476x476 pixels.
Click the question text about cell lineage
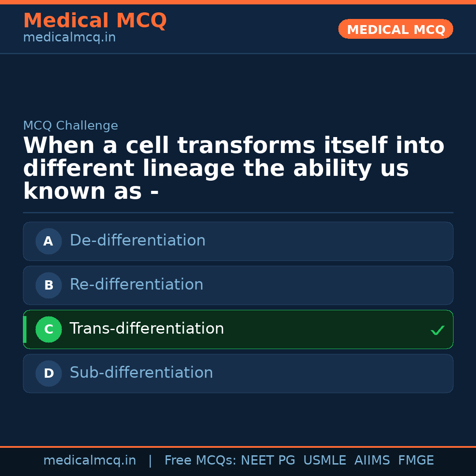[x=234, y=169]
